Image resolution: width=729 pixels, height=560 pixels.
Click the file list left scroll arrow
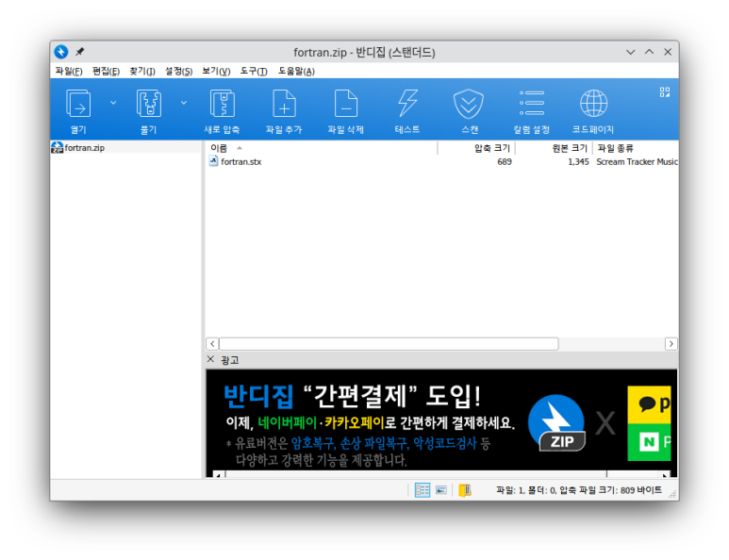point(212,344)
